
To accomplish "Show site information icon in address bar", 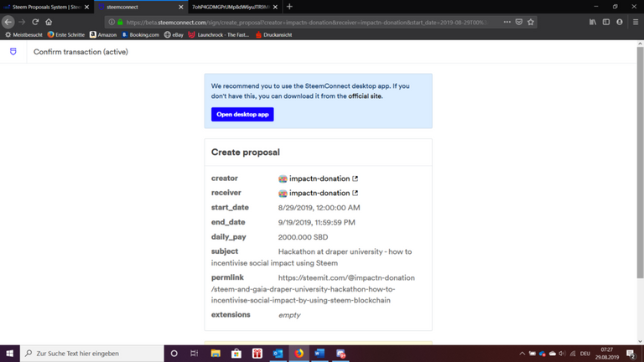I will click(112, 22).
